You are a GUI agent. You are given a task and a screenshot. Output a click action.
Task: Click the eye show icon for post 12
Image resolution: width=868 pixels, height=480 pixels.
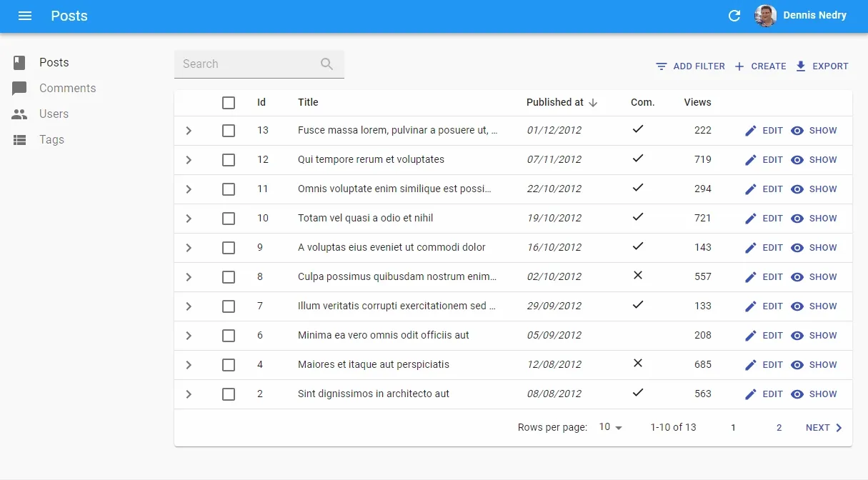(x=797, y=160)
